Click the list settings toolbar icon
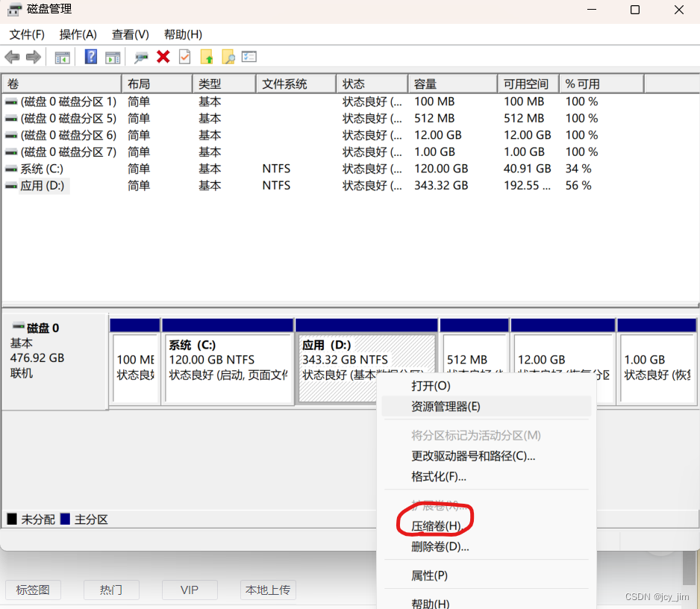 (x=249, y=57)
